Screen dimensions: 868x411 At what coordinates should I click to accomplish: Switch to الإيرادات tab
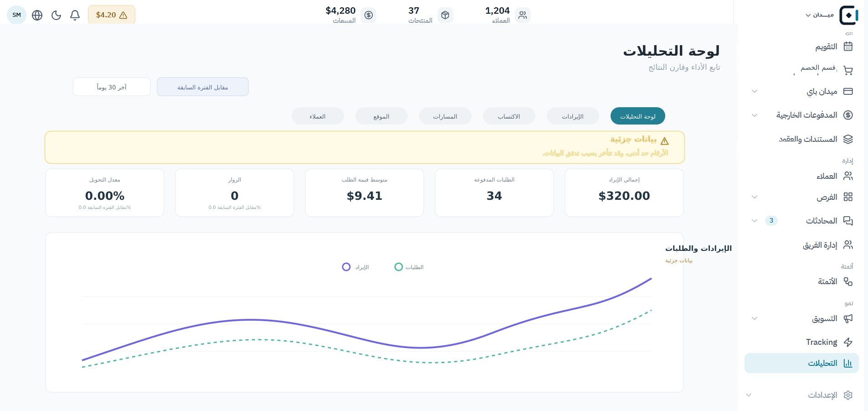pos(573,116)
